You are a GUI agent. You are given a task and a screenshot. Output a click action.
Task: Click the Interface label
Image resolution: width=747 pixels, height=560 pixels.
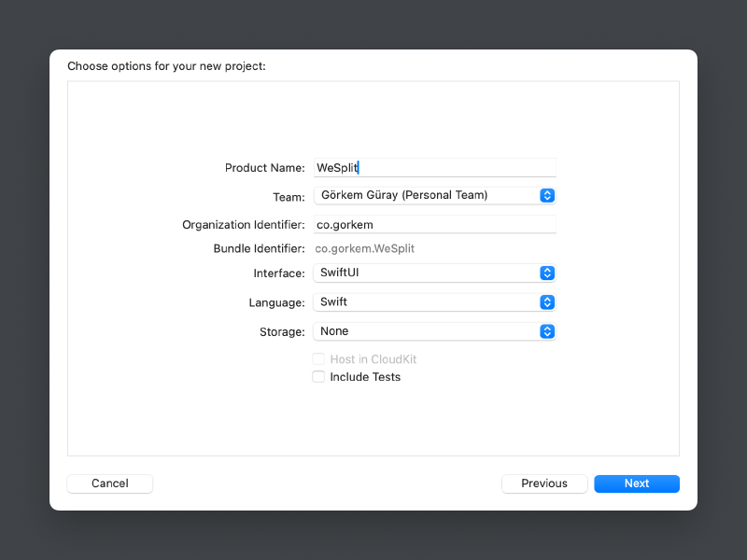tap(279, 273)
